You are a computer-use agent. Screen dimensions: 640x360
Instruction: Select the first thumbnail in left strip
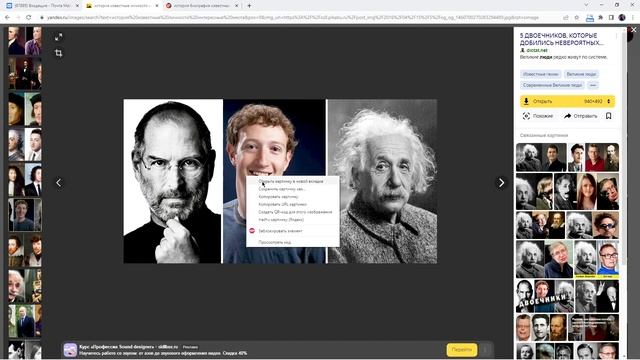[25, 41]
